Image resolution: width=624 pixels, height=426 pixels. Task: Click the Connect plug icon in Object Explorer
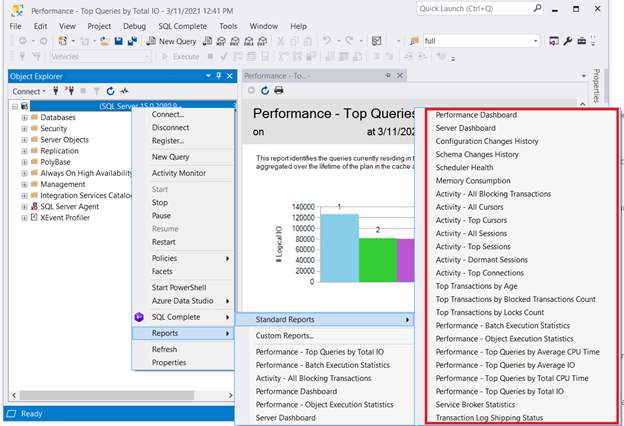(x=56, y=91)
